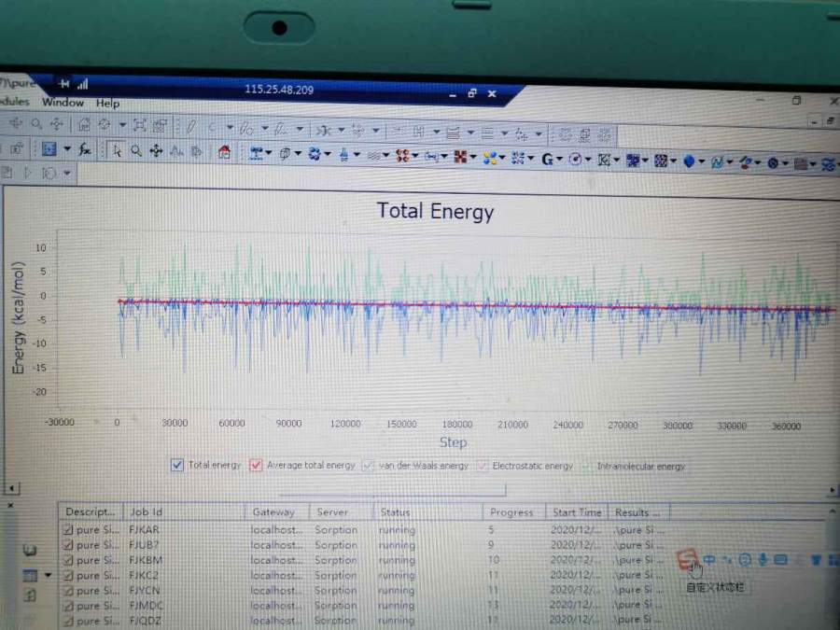Image resolution: width=840 pixels, height=630 pixels.
Task: Click the bold G module icon
Action: tap(547, 159)
